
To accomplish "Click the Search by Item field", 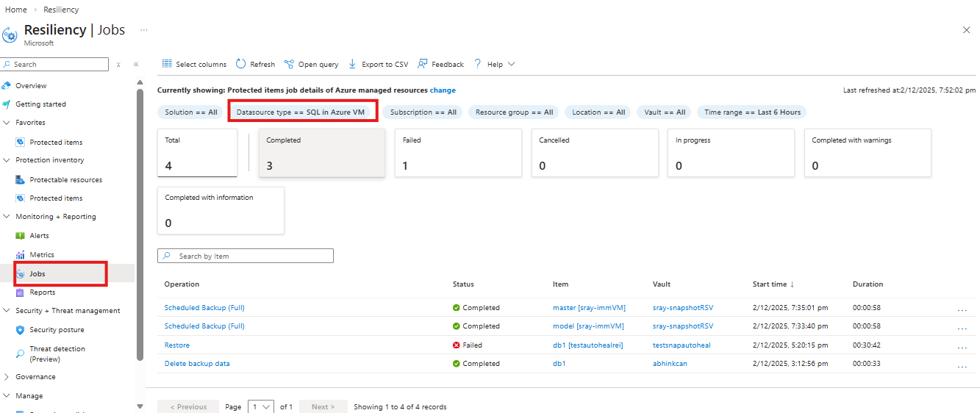I will pyautogui.click(x=246, y=256).
